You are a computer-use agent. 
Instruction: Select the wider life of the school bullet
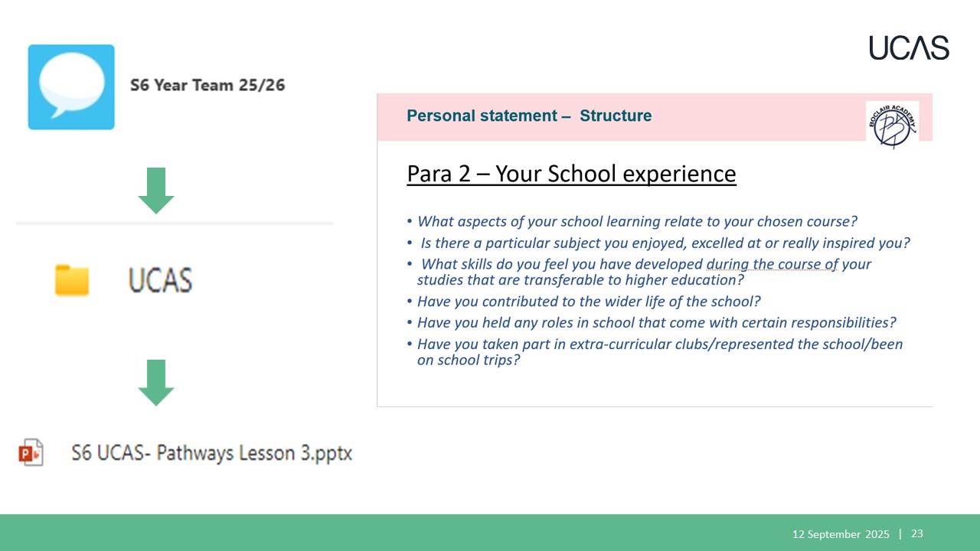tap(583, 302)
